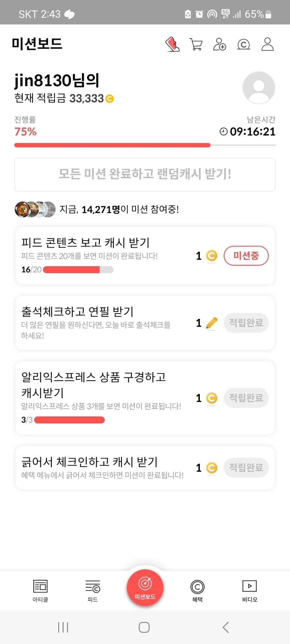Tap 적립완료 button for 긁어서 체크인 mission
The width and height of the screenshot is (290, 644).
point(246,468)
